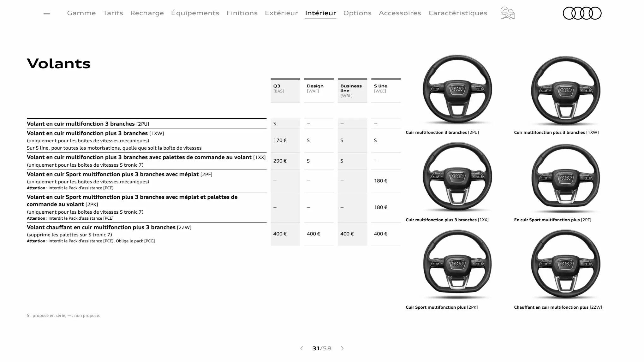This screenshot has height=362, width=644.
Task: Select the Sport avec méplat [2PF] row
Action: pos(146,181)
